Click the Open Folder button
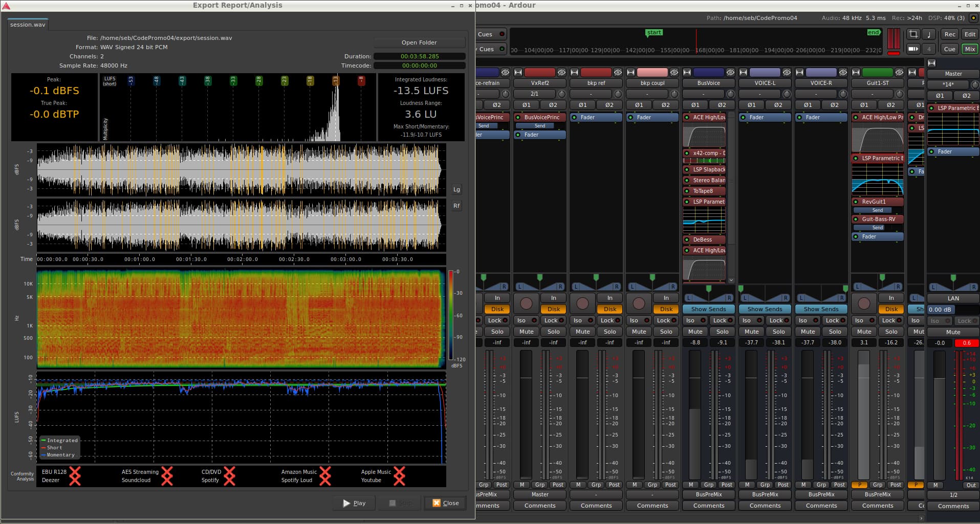Viewport: 980px width, 524px height. click(419, 42)
